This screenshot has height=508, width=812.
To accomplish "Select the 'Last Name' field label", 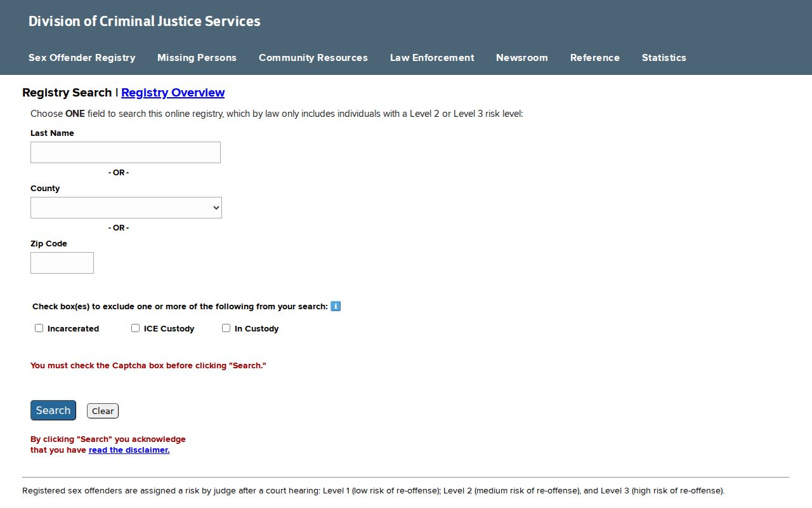I will [x=52, y=133].
